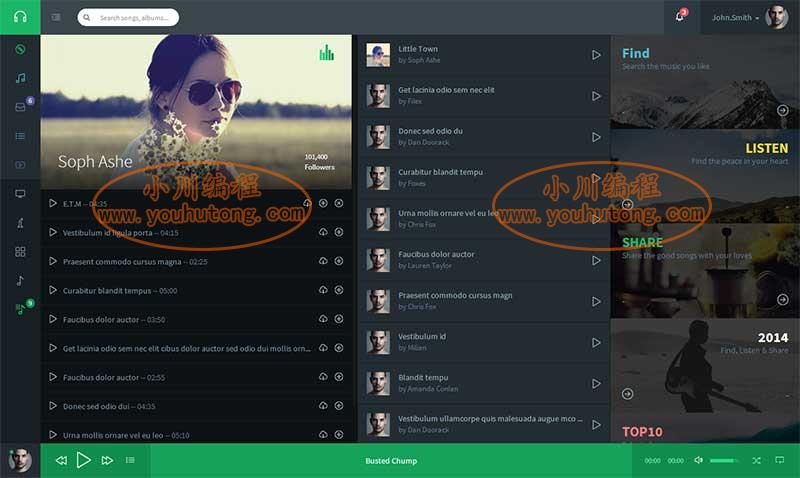Remove the E.T.M track with the x icon
Viewport: 800px width, 478px height.
pos(339,203)
